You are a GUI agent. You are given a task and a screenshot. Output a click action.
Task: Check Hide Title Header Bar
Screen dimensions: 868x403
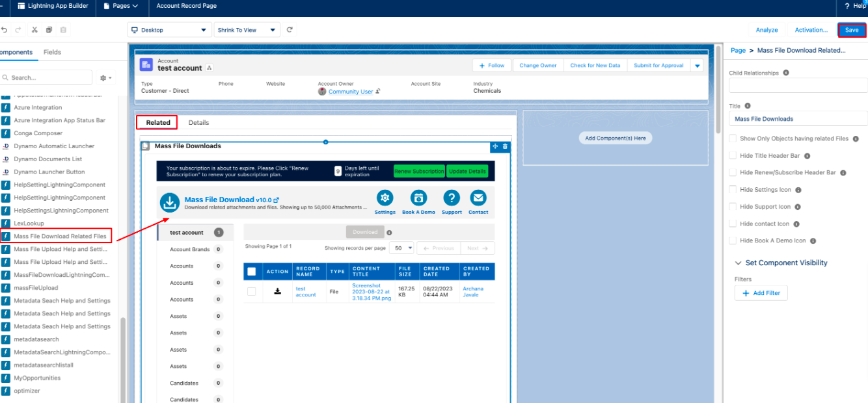(733, 156)
